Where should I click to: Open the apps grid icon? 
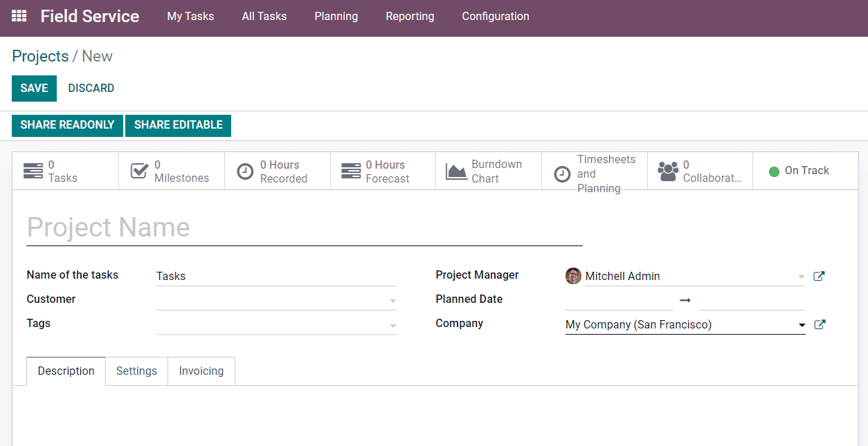point(19,15)
